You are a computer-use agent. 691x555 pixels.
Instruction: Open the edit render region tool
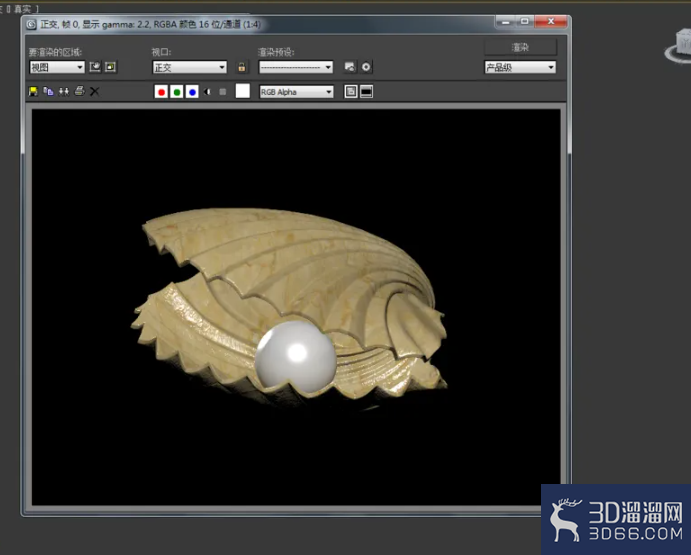pyautogui.click(x=95, y=67)
